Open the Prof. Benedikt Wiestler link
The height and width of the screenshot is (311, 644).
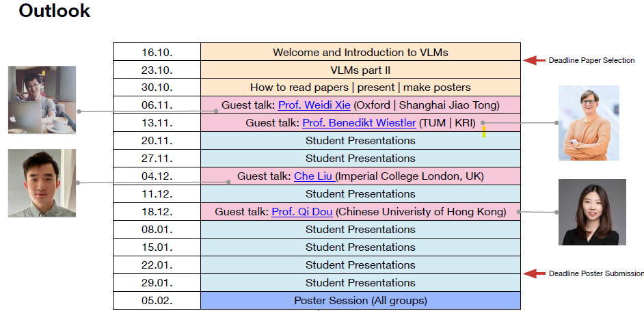[359, 123]
